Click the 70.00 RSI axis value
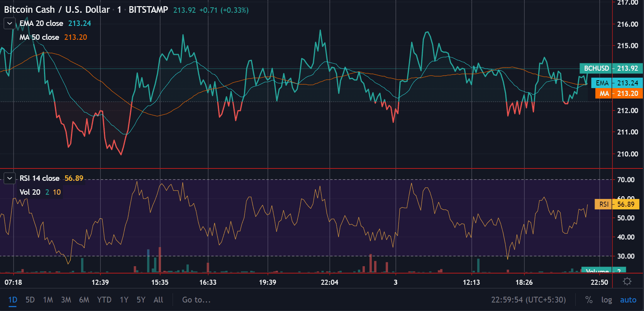 tap(625, 180)
